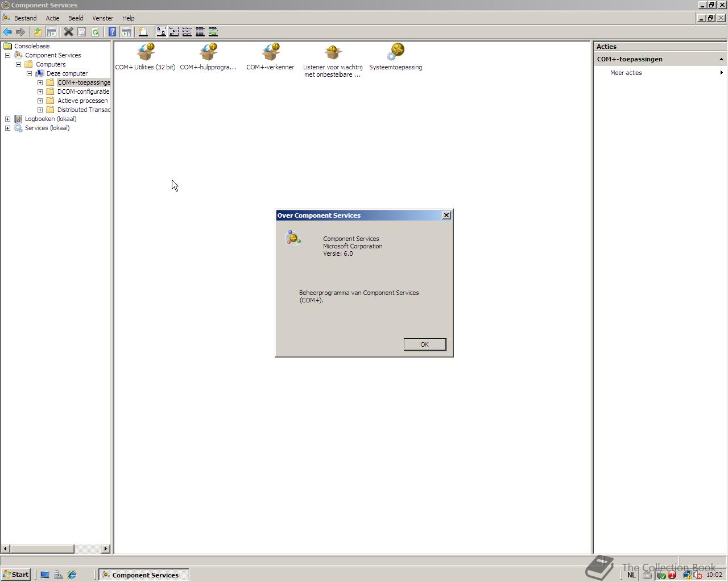Click the Properties toolbar icon
Screen dimensions: 728x582
tap(81, 32)
